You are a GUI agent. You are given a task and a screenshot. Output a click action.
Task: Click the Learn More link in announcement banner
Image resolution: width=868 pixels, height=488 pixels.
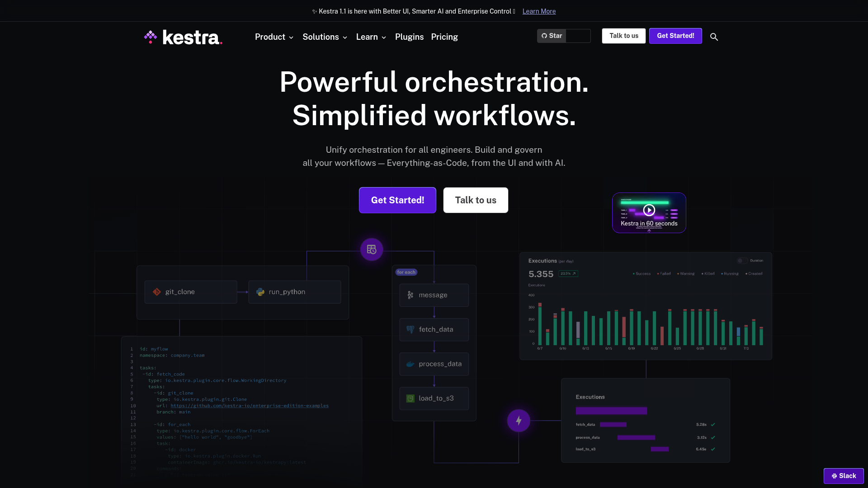coord(538,11)
